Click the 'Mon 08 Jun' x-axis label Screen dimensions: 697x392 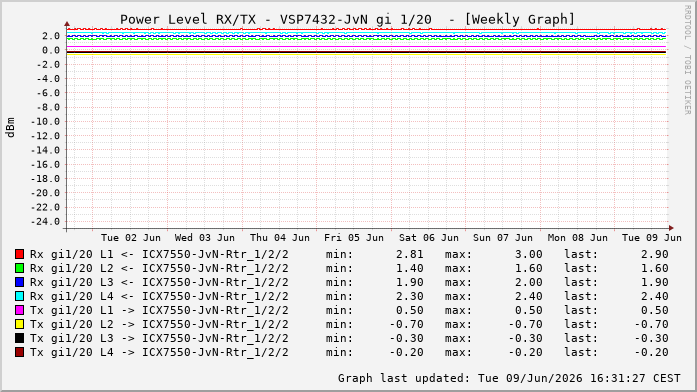(577, 238)
